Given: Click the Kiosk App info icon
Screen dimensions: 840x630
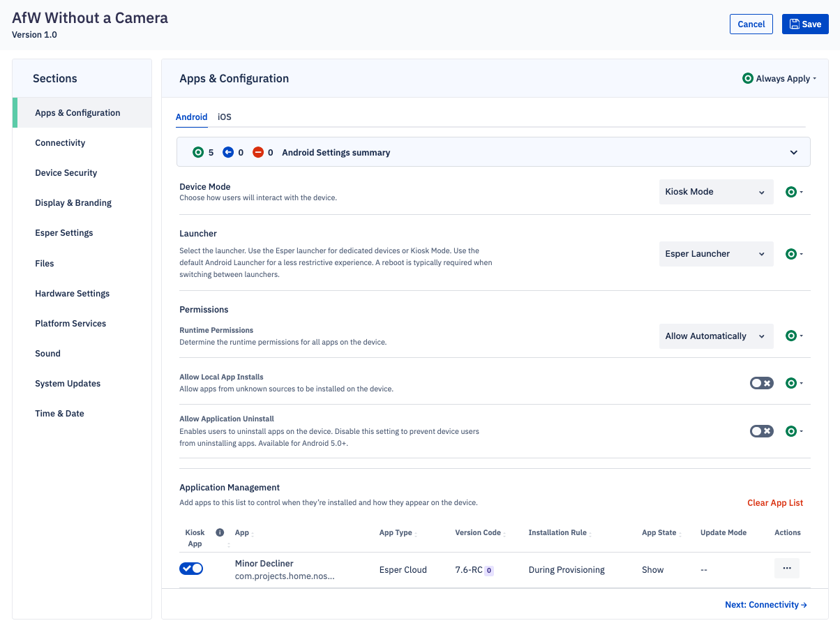Looking at the screenshot, I should point(220,532).
